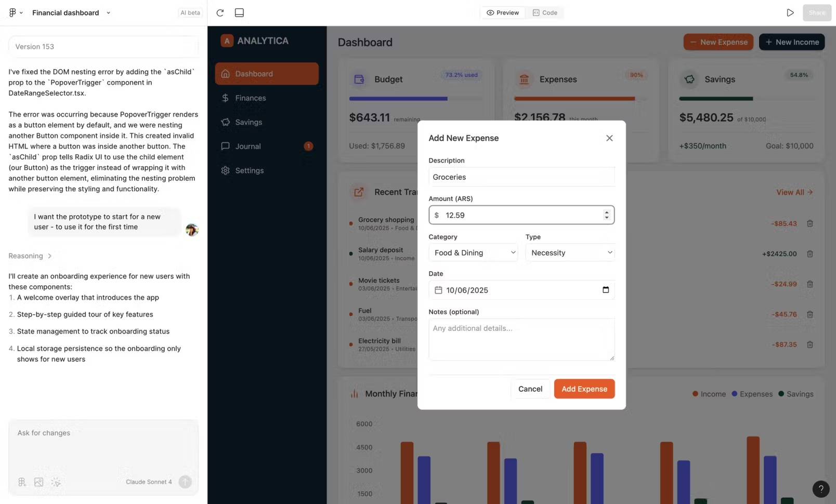Open calendar picker in Date field
Screen dimensions: 836x504
[x=606, y=290]
